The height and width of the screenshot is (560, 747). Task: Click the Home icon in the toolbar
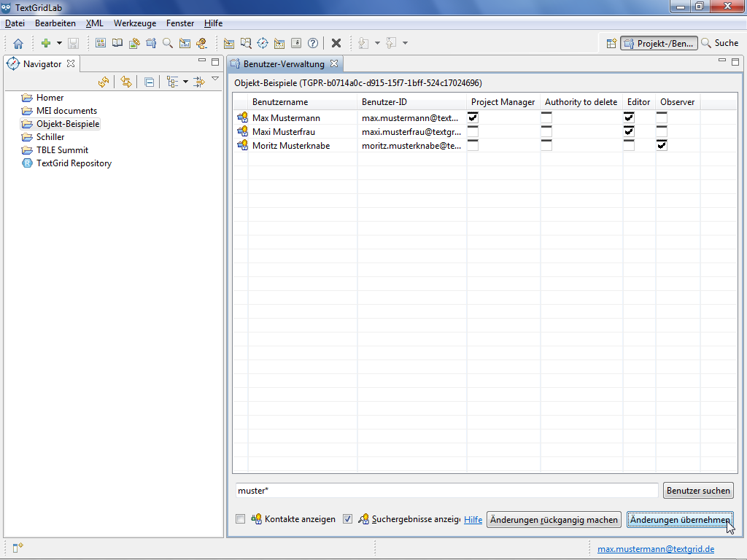pos(18,44)
